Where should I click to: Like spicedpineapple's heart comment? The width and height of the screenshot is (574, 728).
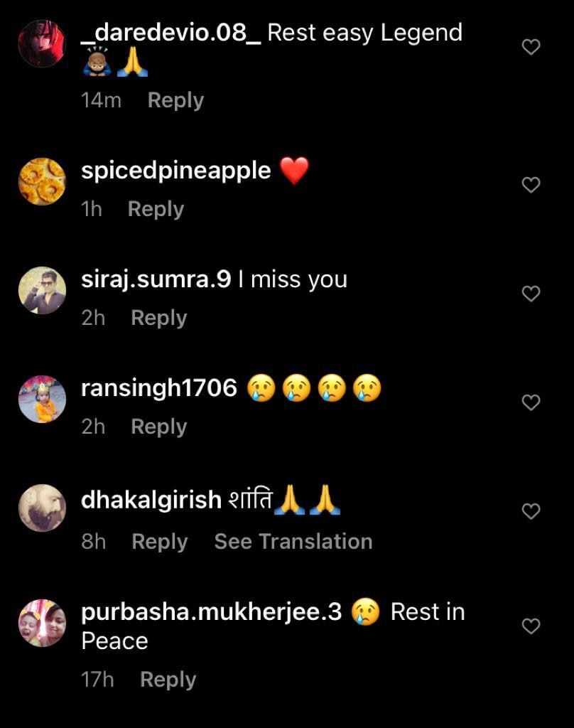point(531,185)
